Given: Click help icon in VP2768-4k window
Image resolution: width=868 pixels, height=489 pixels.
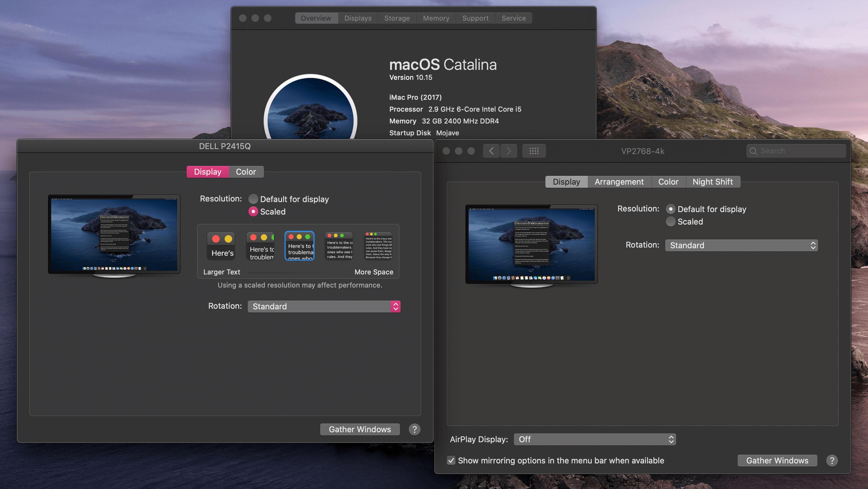Looking at the screenshot, I should point(831,460).
